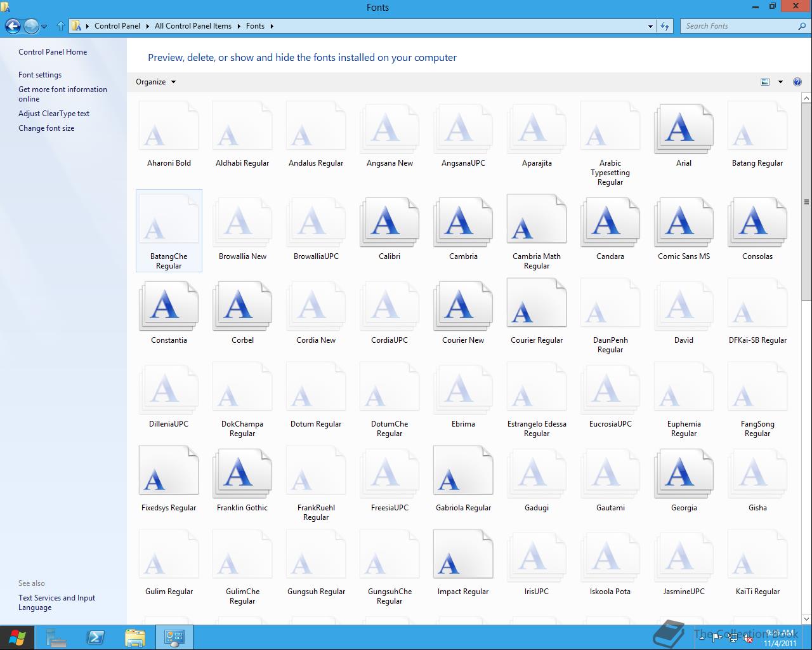The width and height of the screenshot is (812, 650).
Task: Click Control Panel in the address bar
Action: pos(117,26)
